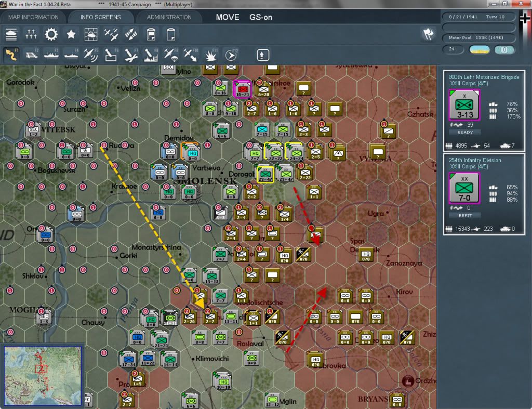Click the teal indicator showing 0
The height and width of the screenshot is (409, 532).
(x=504, y=49)
